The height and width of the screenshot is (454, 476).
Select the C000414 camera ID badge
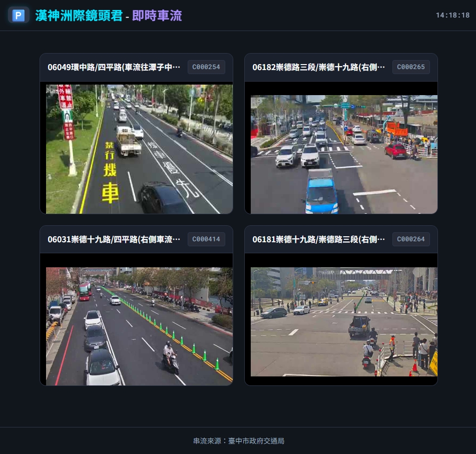(206, 239)
